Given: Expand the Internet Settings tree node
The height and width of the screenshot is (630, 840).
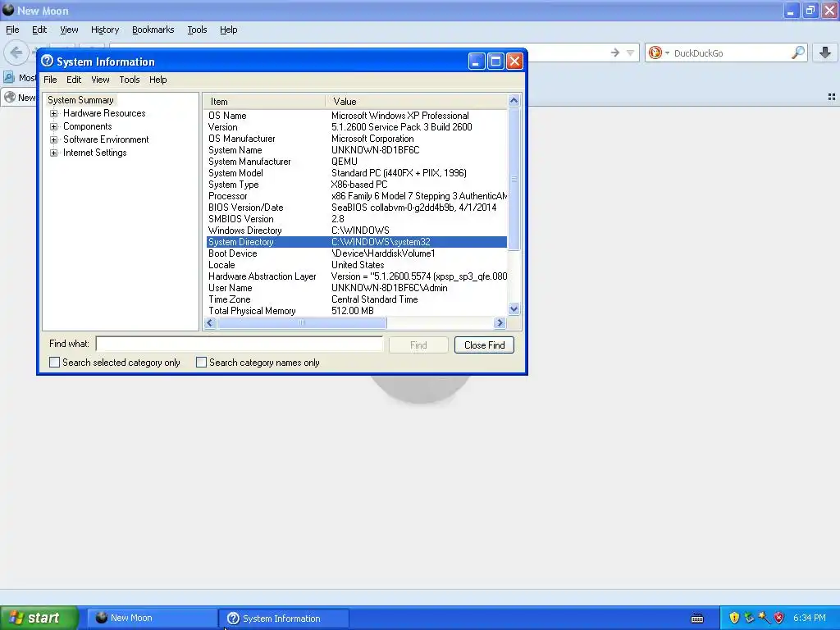Looking at the screenshot, I should 53,153.
